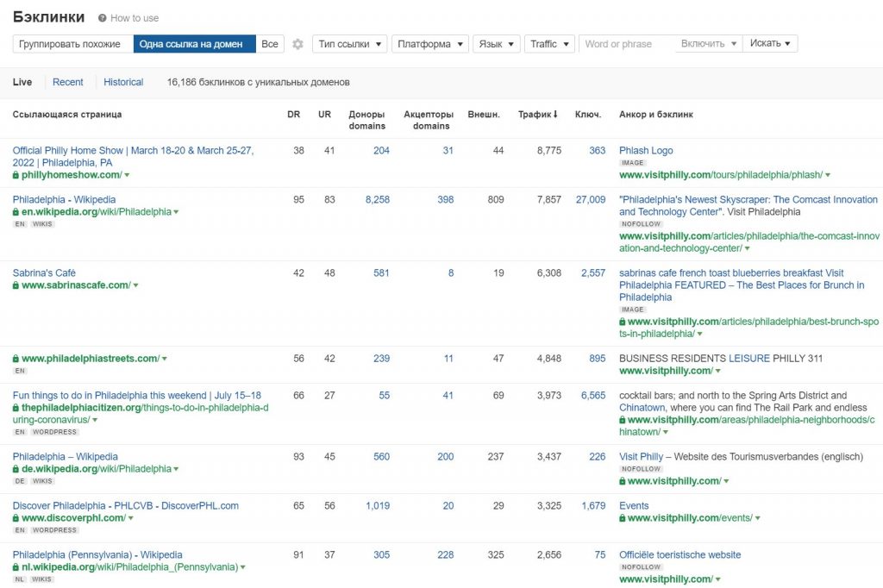Click lock icon beside nl.wikipedia.org

16,567
